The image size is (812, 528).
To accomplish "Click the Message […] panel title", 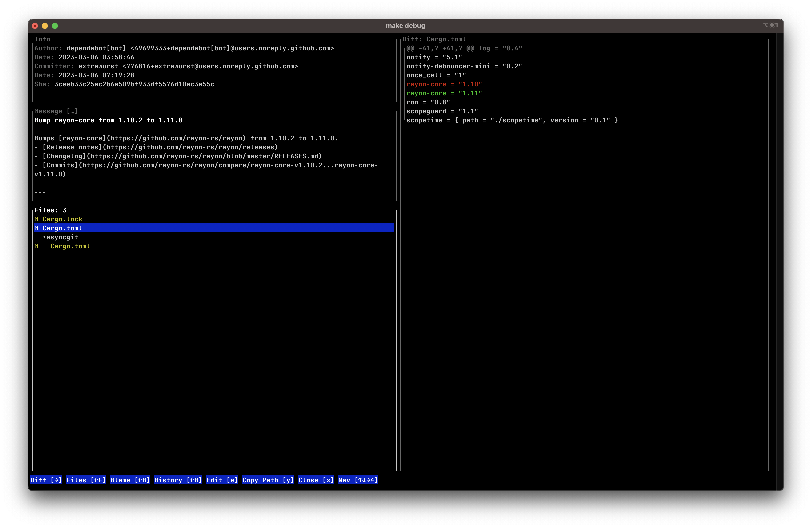I will (x=56, y=111).
